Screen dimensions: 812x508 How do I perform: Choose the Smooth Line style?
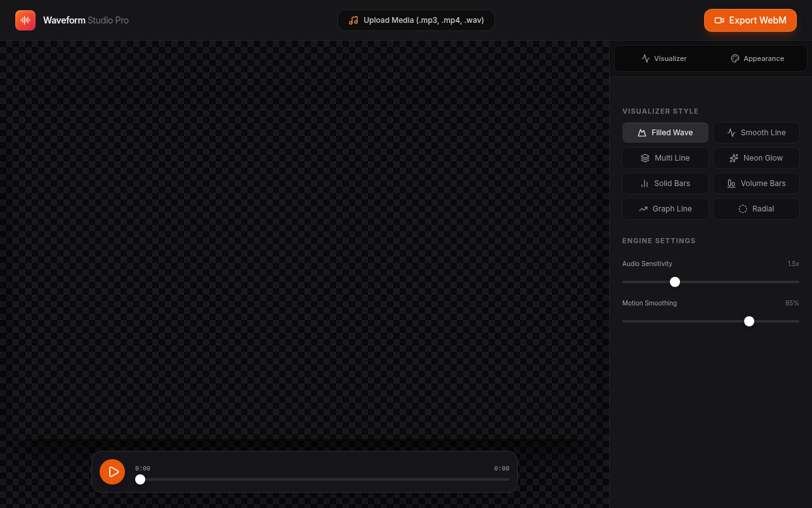coord(756,133)
